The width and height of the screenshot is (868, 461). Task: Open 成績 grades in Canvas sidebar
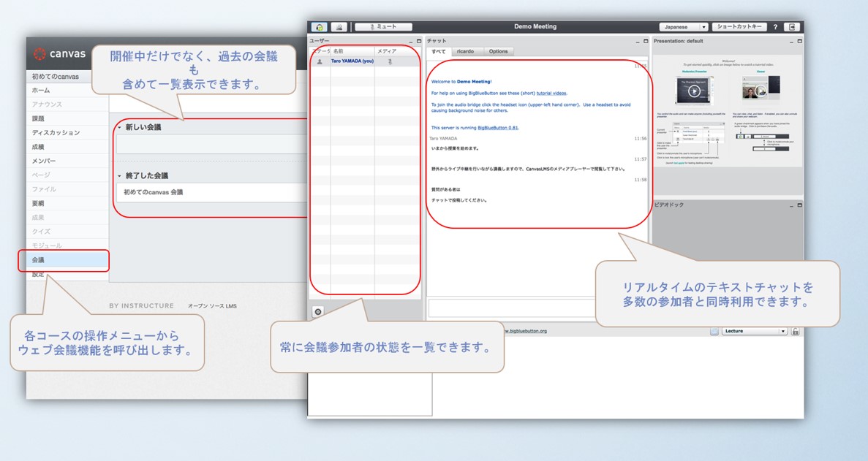coord(38,146)
